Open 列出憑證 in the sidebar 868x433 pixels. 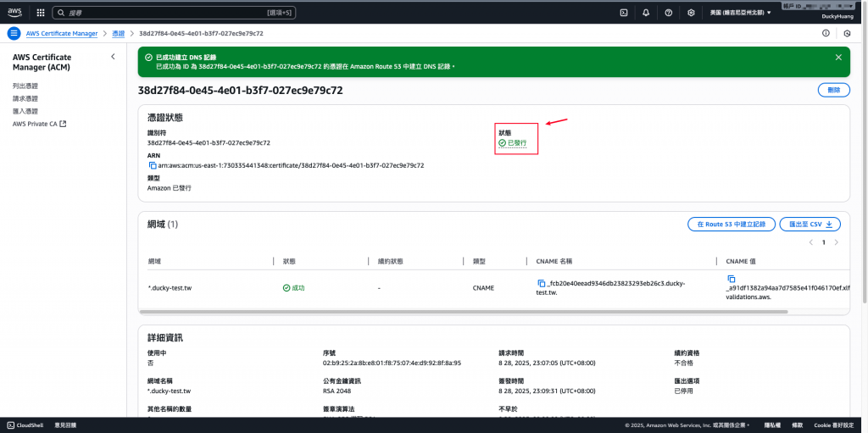(25, 86)
